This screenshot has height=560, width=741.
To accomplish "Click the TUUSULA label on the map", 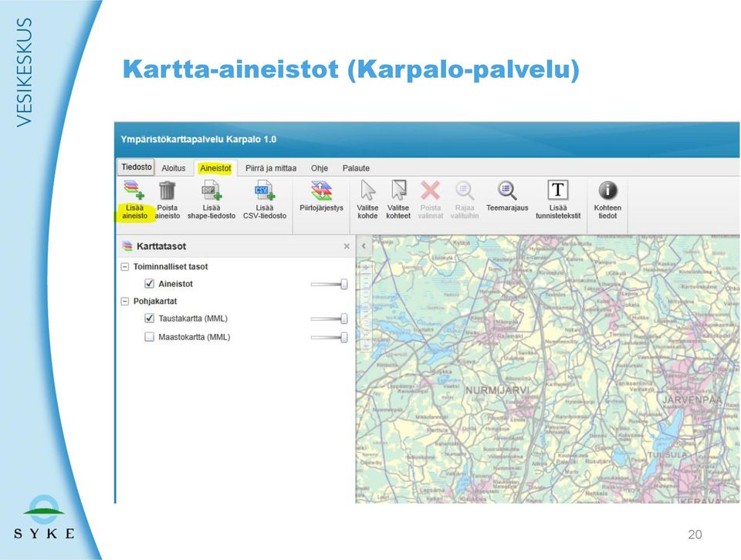I will point(667,454).
